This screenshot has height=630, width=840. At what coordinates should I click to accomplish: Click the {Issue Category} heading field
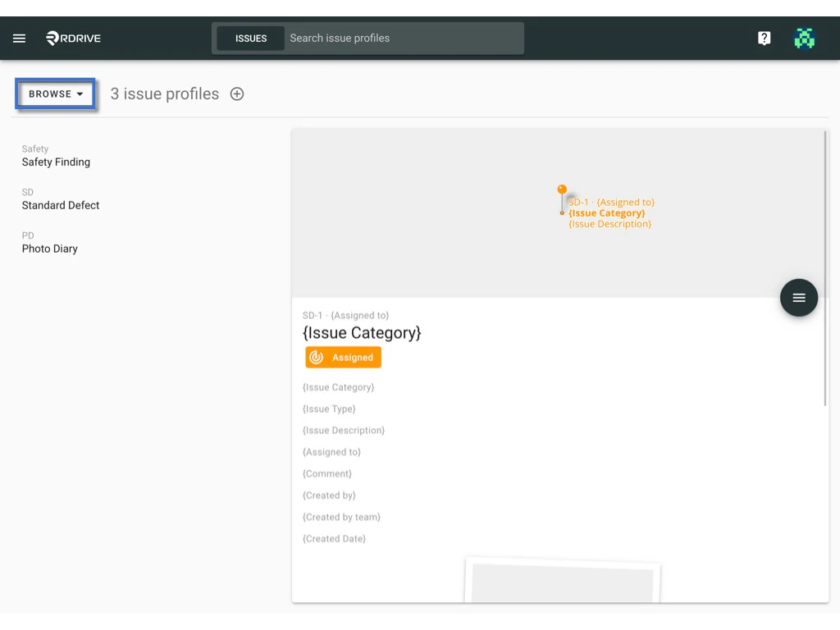tap(362, 332)
